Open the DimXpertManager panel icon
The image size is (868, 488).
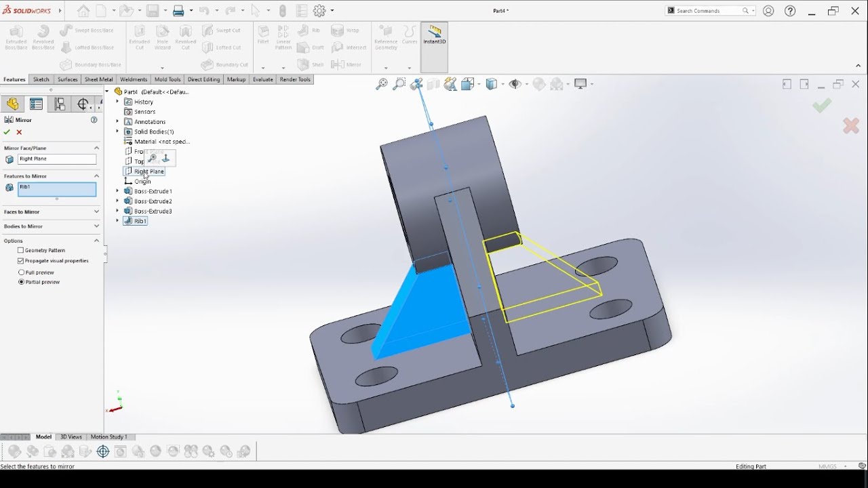pyautogui.click(x=83, y=104)
